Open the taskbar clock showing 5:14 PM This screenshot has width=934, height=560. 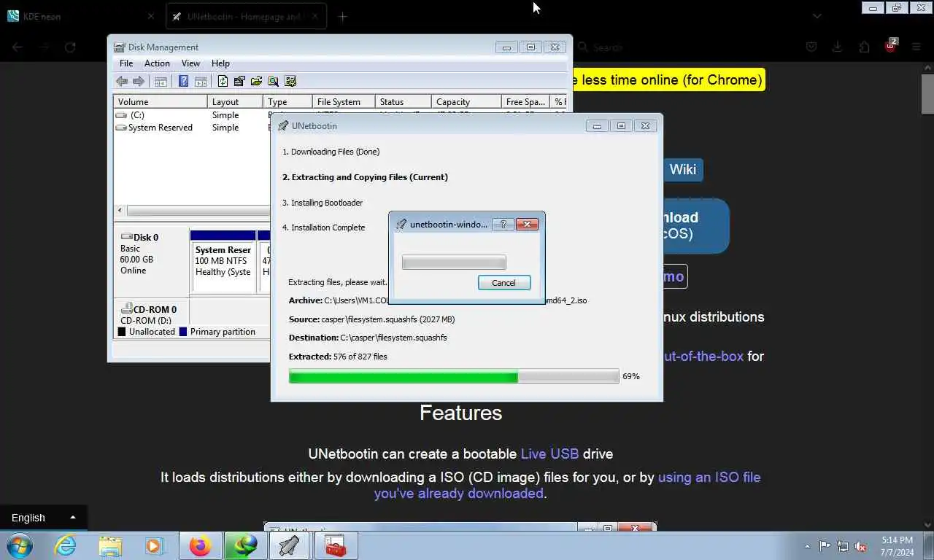897,546
